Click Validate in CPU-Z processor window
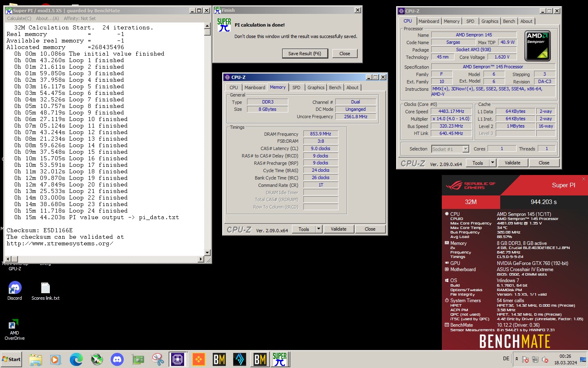Screen dimensions: 588x368 pos(512,163)
